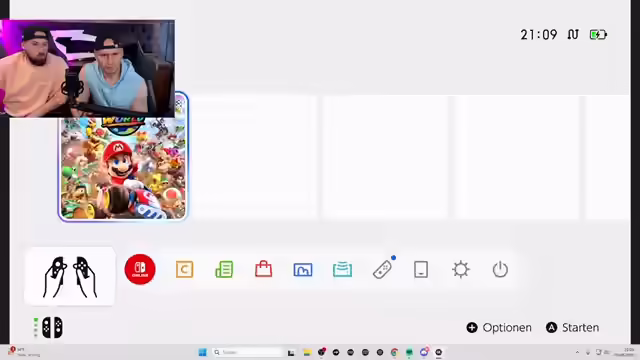Click the weather widget on the taskbar
640x360 pixels.
pos(24,352)
